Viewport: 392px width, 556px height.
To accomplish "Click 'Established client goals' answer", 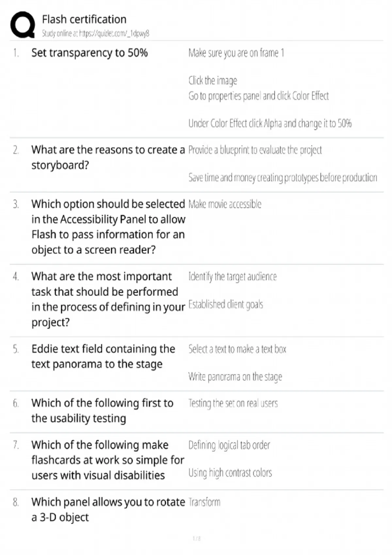I will [x=225, y=304].
